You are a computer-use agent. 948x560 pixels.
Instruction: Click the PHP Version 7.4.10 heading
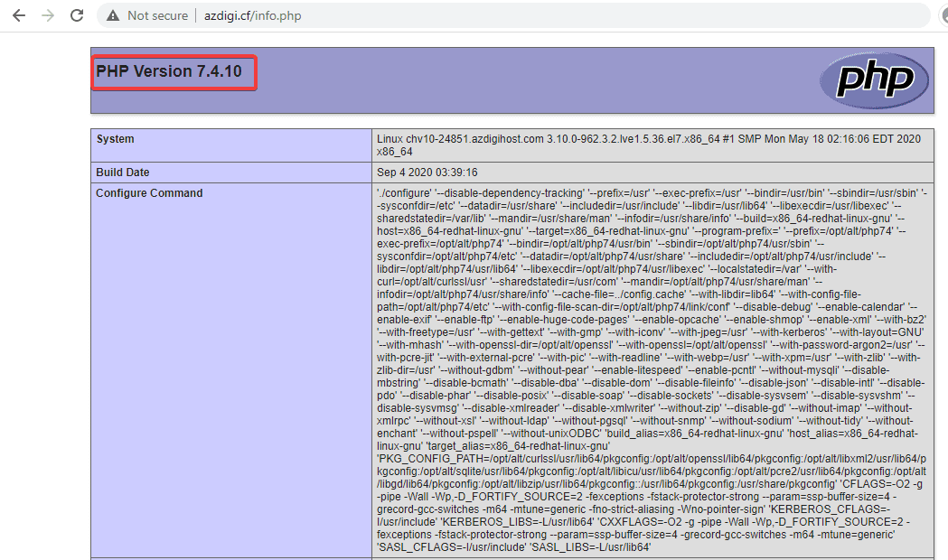click(x=169, y=71)
